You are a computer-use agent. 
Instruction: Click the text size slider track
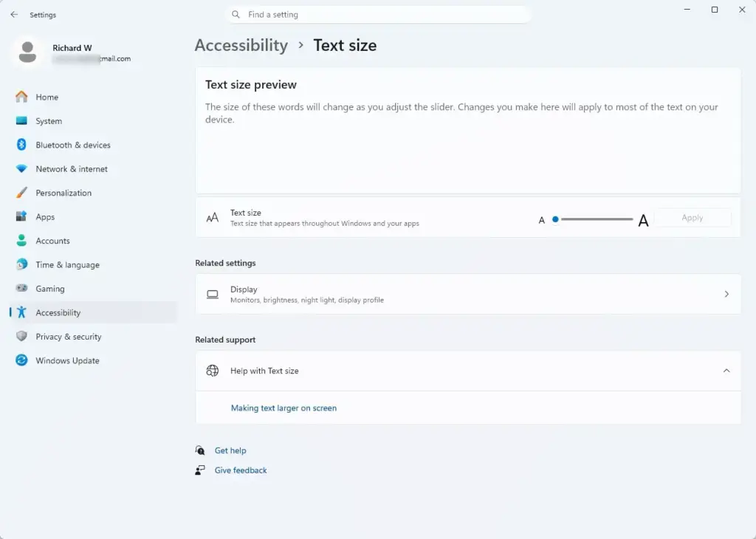pos(597,219)
